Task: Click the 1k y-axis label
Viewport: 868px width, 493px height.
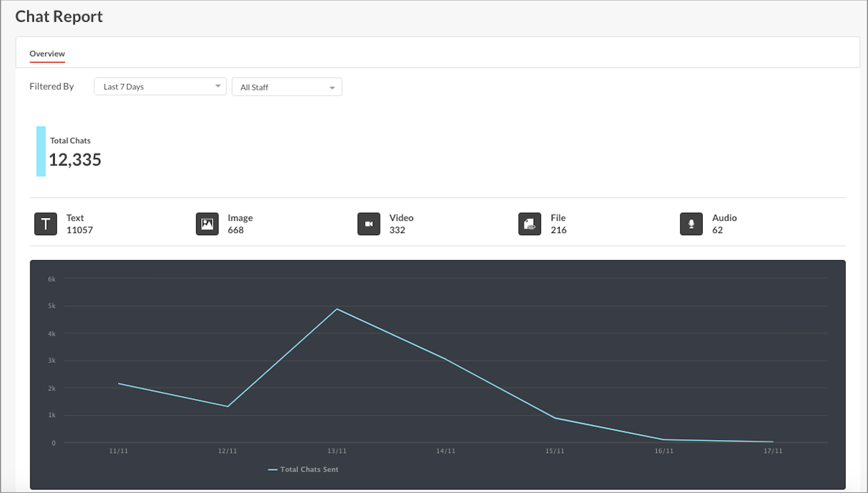Action: [x=52, y=415]
